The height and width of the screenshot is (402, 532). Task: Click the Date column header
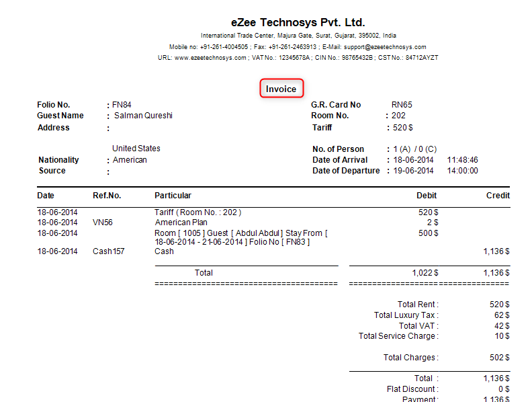click(x=46, y=196)
